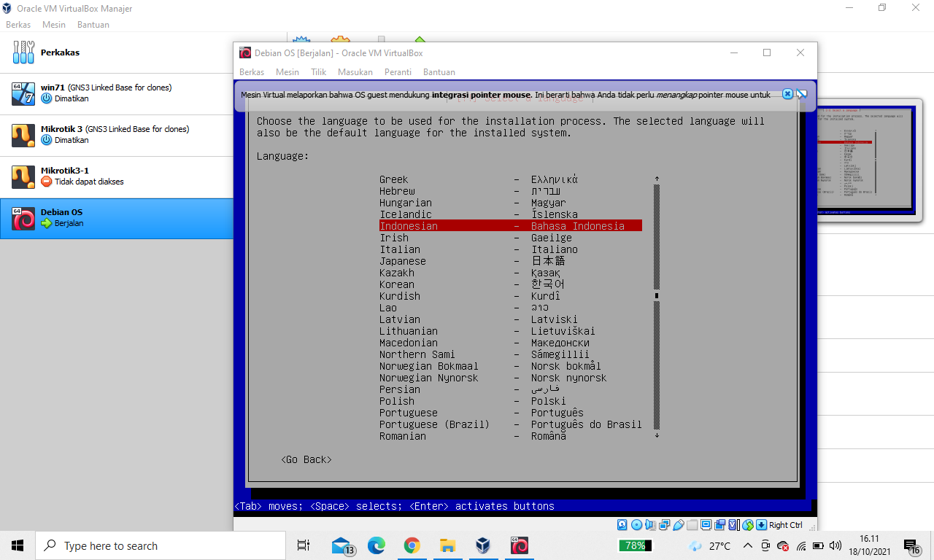Choose Portuguese (Brazil) in the list
Image resolution: width=934 pixels, height=560 pixels.
click(x=510, y=424)
